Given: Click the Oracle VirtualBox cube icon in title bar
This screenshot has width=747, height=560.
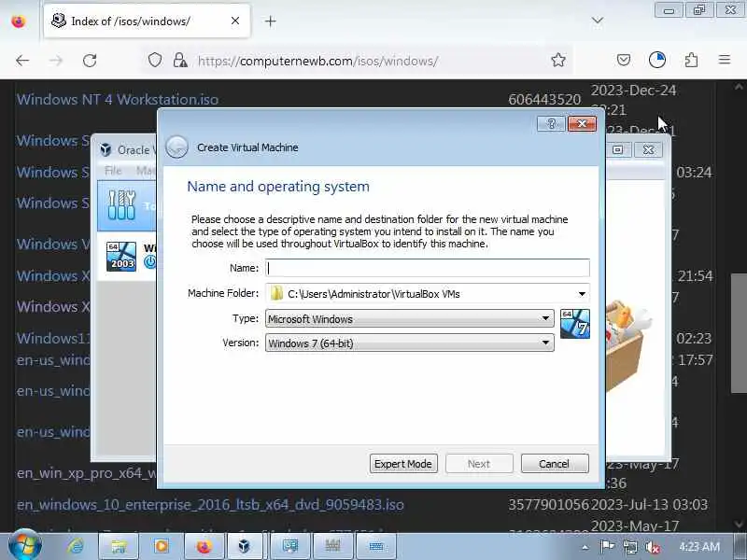Looking at the screenshot, I should (x=106, y=149).
